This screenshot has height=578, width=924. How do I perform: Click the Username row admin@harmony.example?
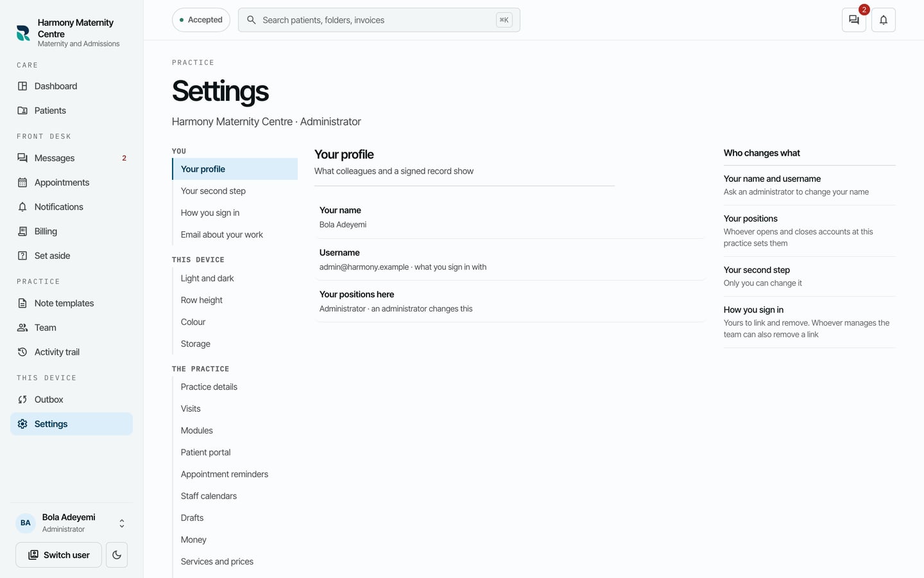[510, 259]
